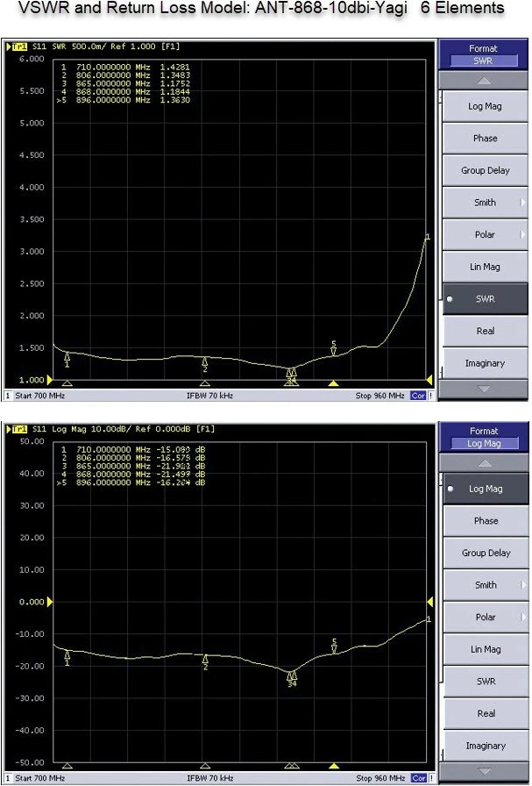Expand the Smith submenu in the bottom Format menu

(x=485, y=585)
